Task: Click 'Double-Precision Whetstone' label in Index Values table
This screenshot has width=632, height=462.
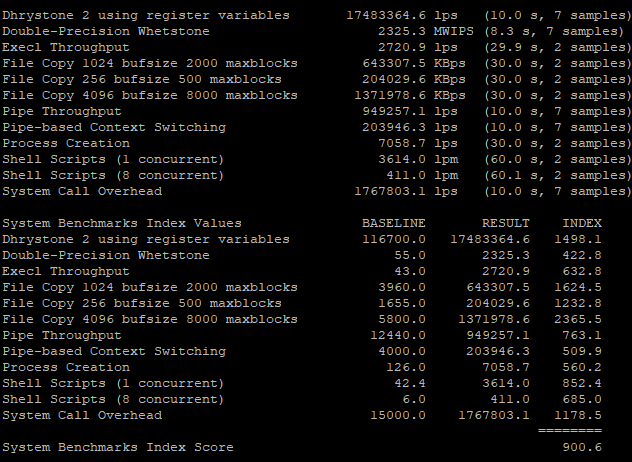Action: 106,255
